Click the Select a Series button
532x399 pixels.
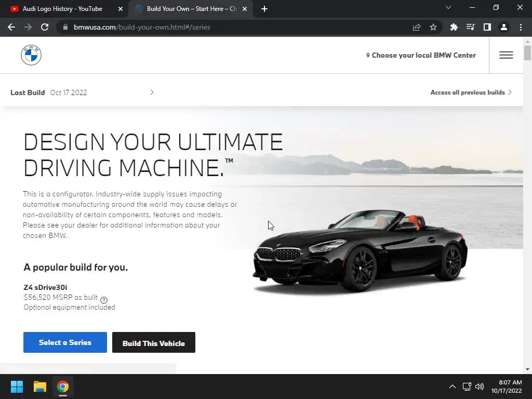(65, 342)
